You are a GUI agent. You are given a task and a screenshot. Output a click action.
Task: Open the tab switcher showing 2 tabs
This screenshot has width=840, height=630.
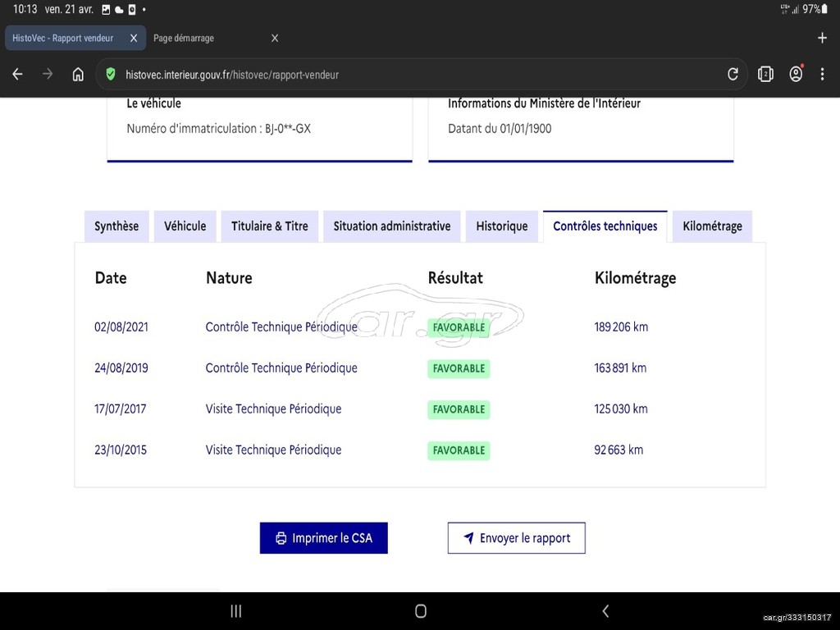765,75
